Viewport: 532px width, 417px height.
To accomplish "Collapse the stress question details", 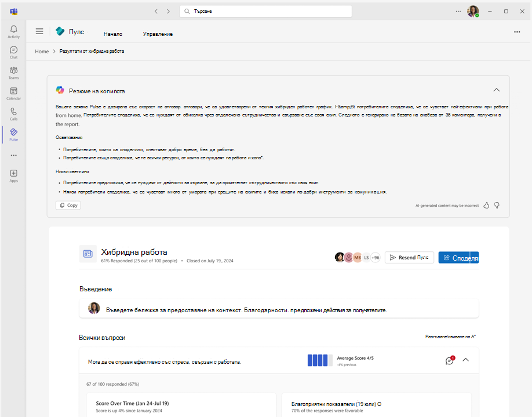I will (465, 360).
